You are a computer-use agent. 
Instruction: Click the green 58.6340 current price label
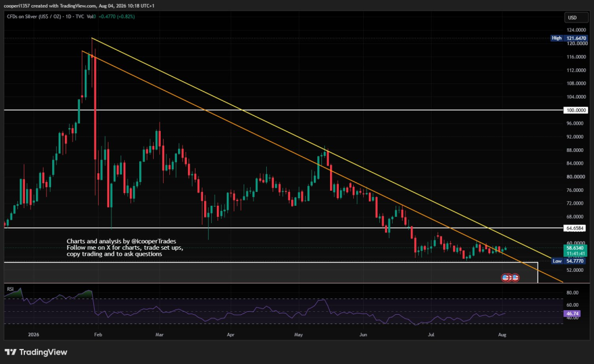(575, 248)
